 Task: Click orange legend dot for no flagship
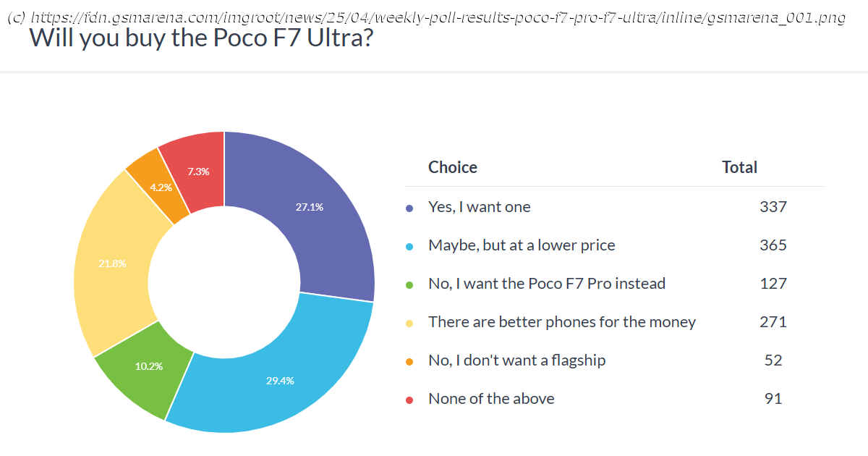click(x=409, y=361)
